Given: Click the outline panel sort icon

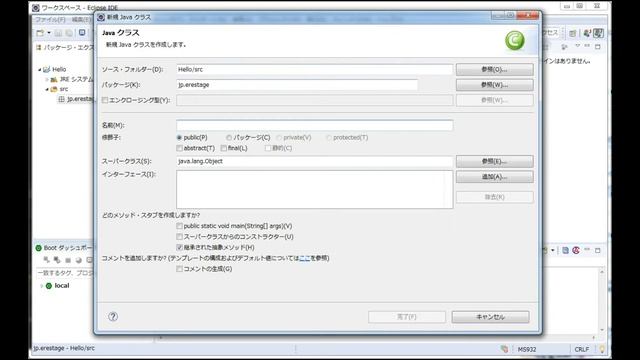Looking at the screenshot, I should 564,47.
